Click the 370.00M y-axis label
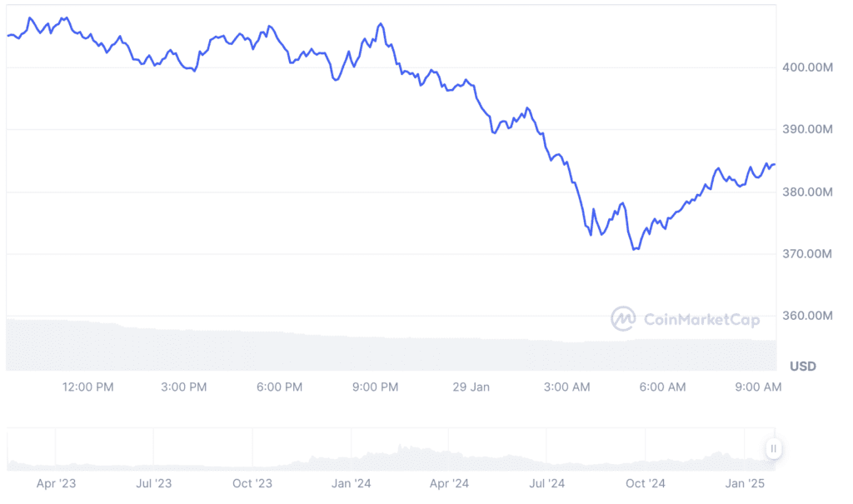The height and width of the screenshot is (504, 853). click(808, 254)
